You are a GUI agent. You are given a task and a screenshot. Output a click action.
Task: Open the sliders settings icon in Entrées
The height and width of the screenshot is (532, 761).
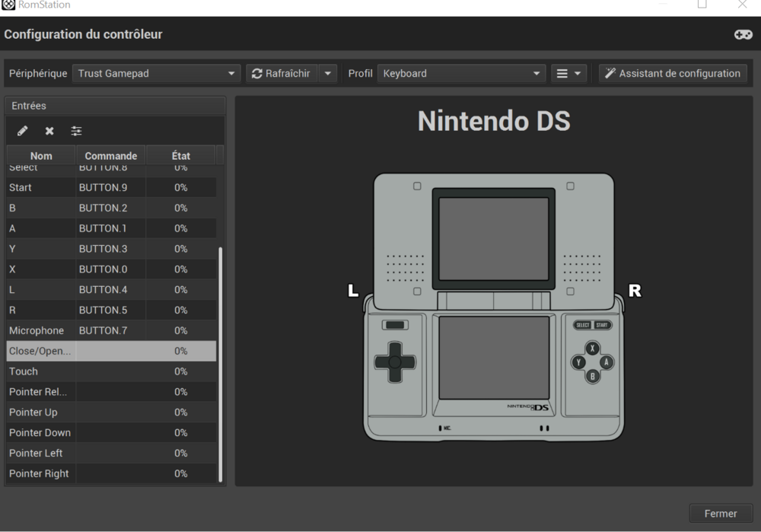coord(76,131)
